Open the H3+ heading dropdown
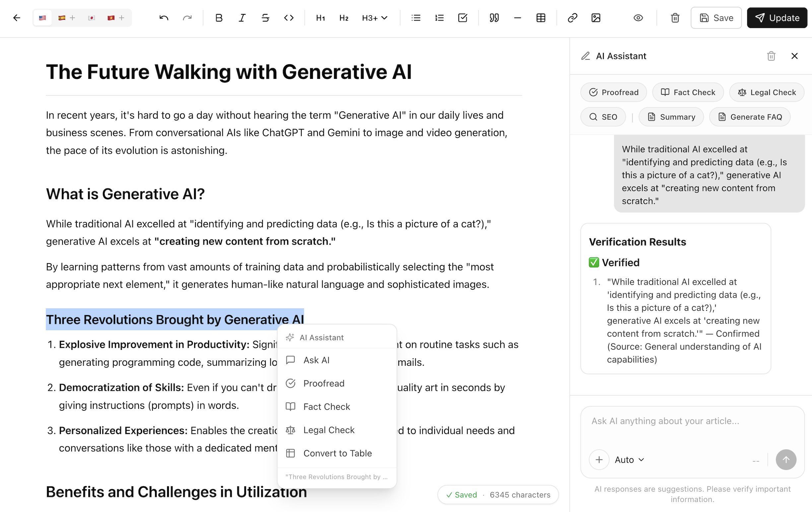This screenshot has height=512, width=812. (x=374, y=18)
